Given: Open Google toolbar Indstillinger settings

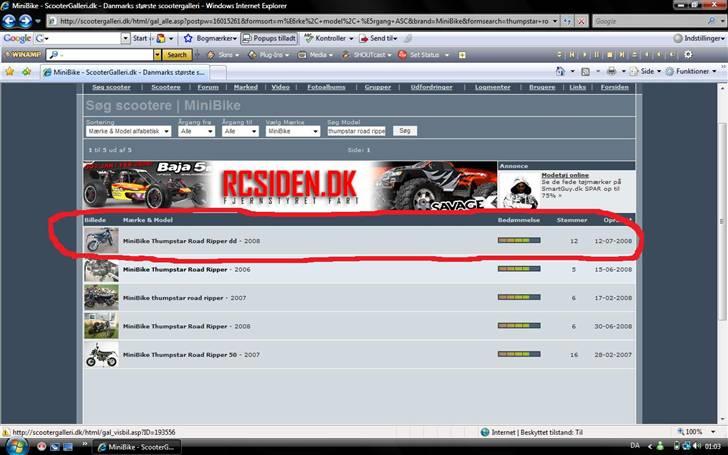Looking at the screenshot, I should (698, 39).
